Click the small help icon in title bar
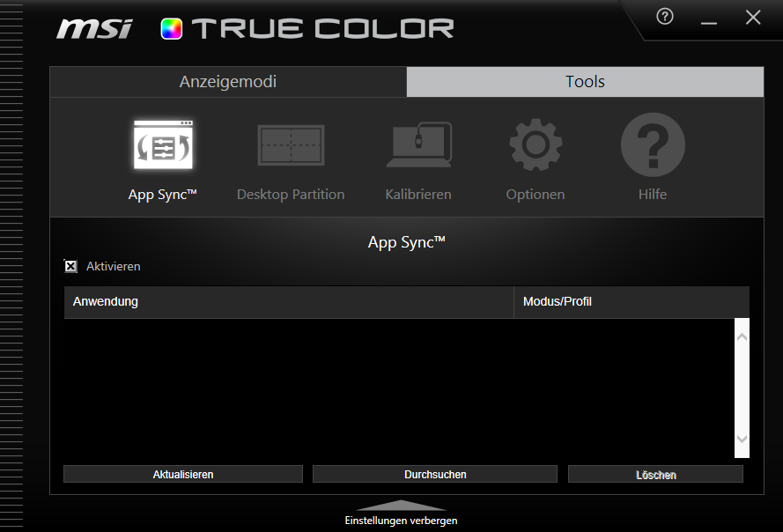Image resolution: width=783 pixels, height=532 pixels. click(x=665, y=17)
